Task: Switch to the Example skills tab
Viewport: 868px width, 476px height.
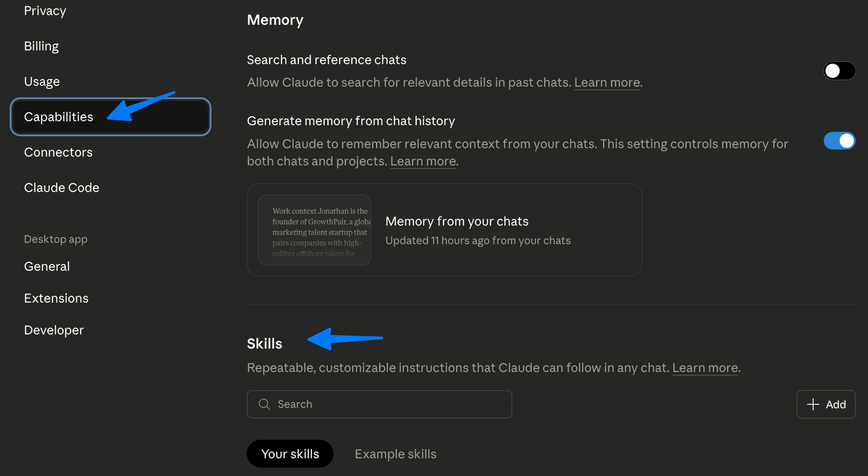Action: pos(396,454)
